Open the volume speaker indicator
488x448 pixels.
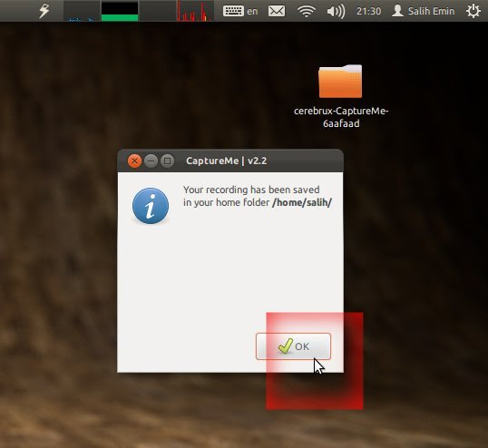pyautogui.click(x=336, y=11)
